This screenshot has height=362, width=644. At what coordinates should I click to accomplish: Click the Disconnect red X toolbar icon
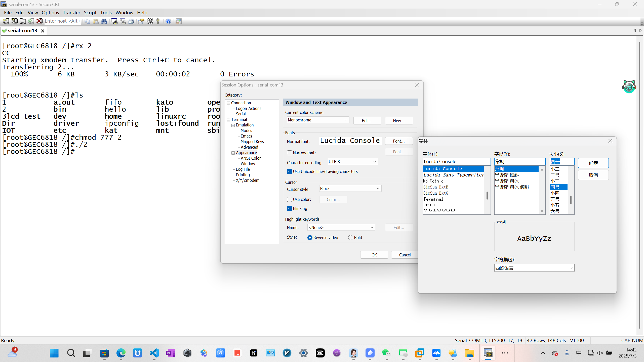[39, 21]
